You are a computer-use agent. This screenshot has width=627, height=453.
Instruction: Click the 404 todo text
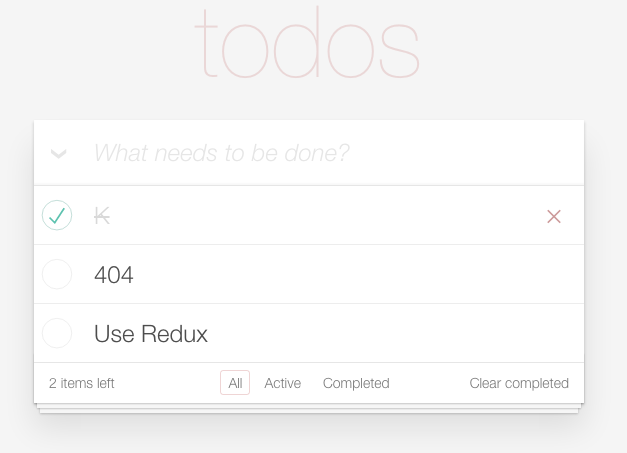[114, 275]
